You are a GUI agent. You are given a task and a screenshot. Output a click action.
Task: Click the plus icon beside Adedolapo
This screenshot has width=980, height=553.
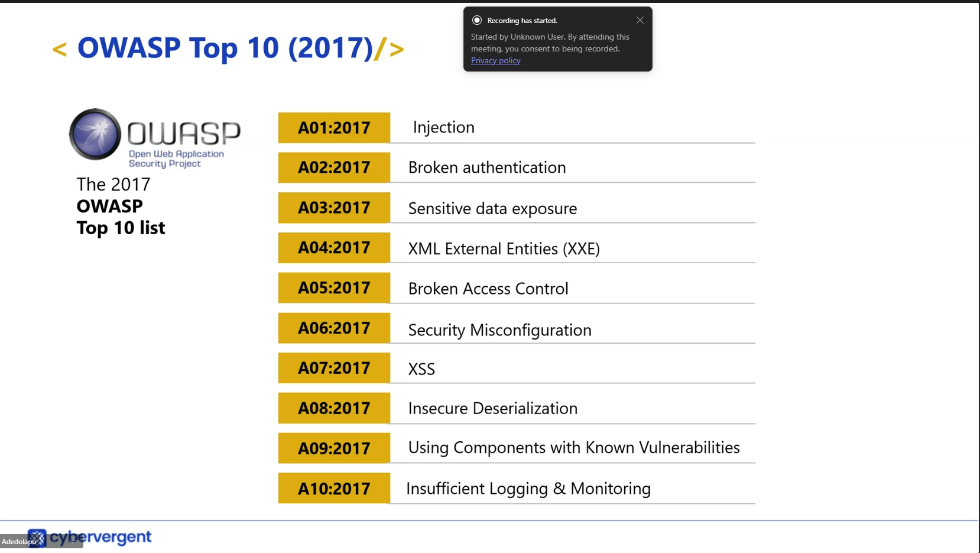73,541
